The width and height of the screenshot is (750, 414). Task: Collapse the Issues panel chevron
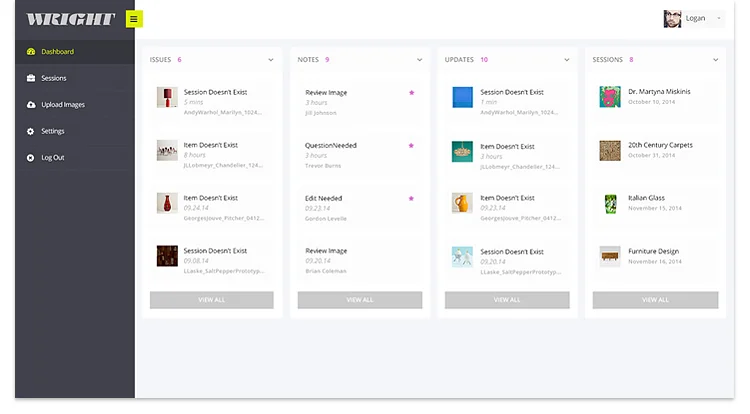pos(271,60)
